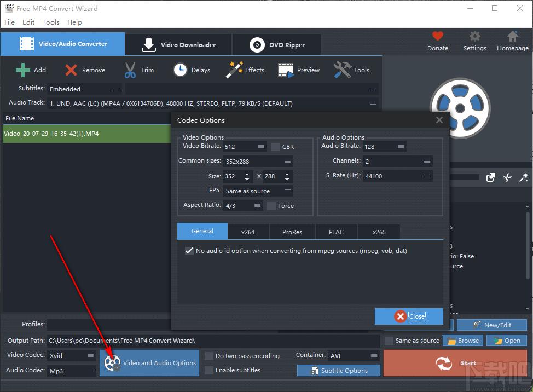Open Subtitle Options
Image resolution: width=533 pixels, height=392 pixels.
point(339,371)
